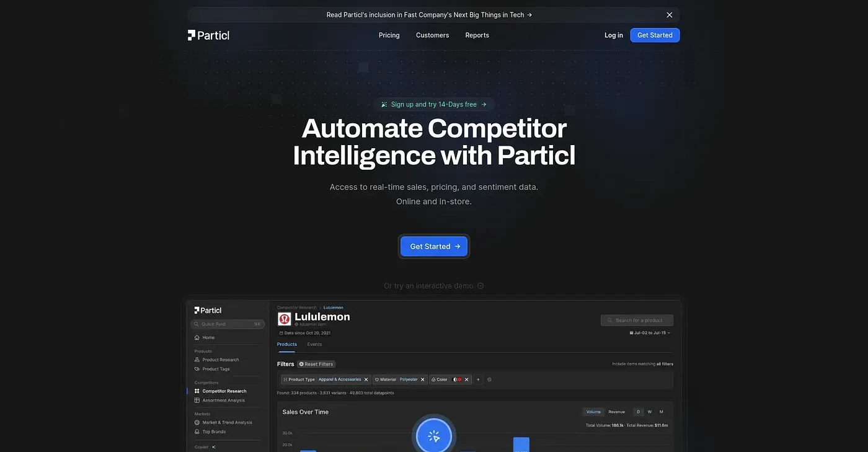Open the Fast Company Next Big Things announcement
This screenshot has width=868, height=452.
[x=429, y=15]
